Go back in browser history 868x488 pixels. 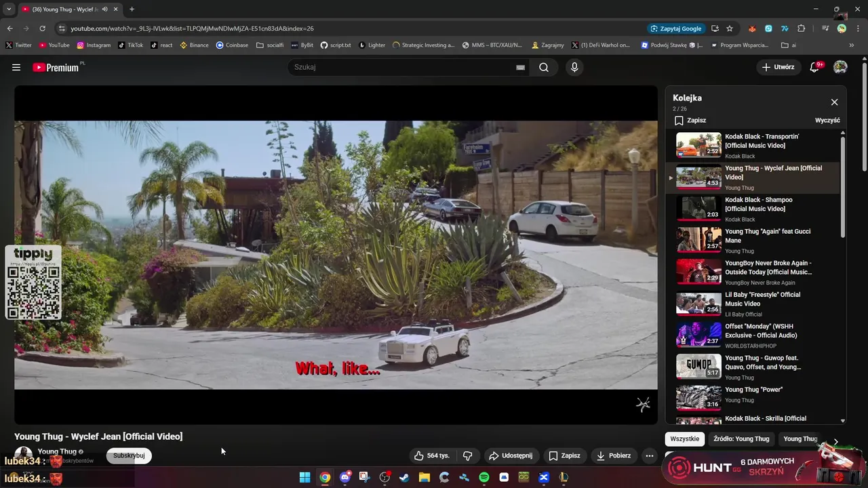point(9,28)
